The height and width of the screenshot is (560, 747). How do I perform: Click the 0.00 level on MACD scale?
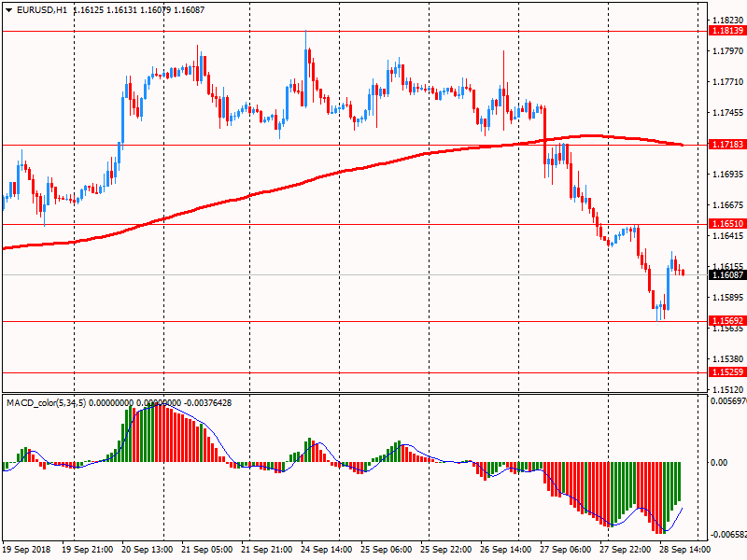(x=721, y=463)
